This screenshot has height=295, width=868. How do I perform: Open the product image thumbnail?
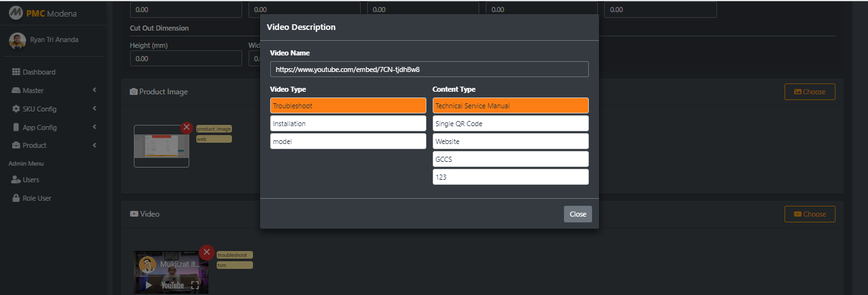161,146
